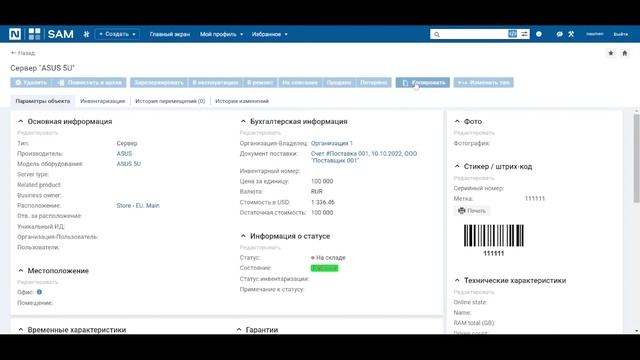Image resolution: width=640 pixels, height=360 pixels.
Task: Click the home icon below header
Action: [x=624, y=53]
